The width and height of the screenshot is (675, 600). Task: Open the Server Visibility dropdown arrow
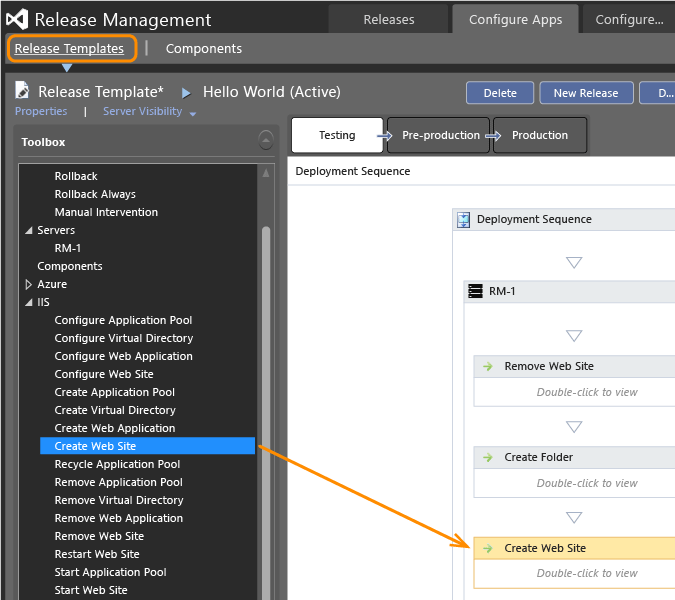click(x=193, y=114)
